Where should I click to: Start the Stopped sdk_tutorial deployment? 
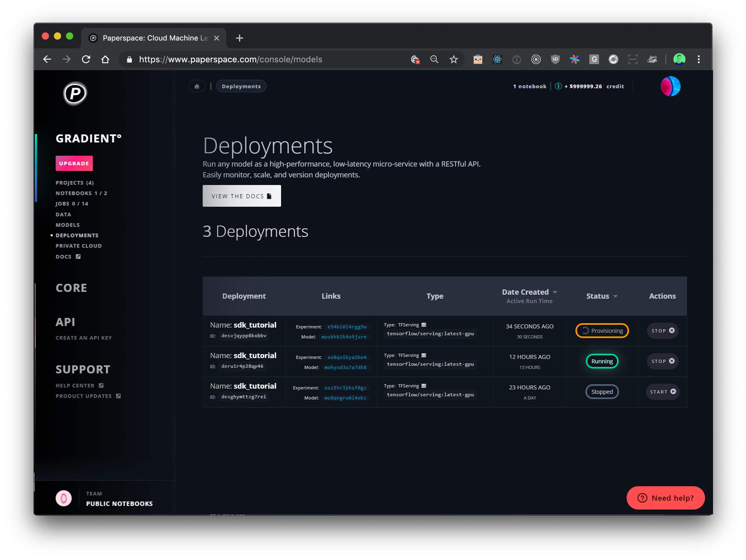coord(663,392)
